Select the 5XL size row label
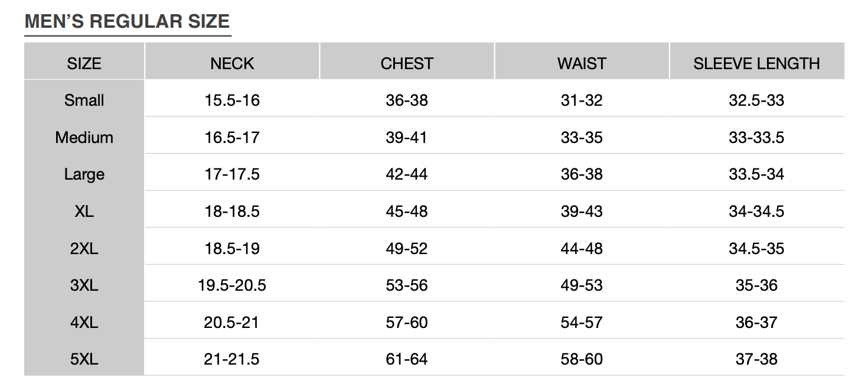868x390 pixels. (84, 359)
